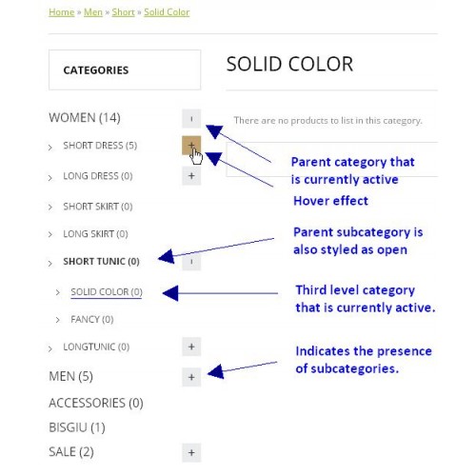Select the SOLID COLOR (0) third-level category
This screenshot has height=476, width=476.
point(107,292)
